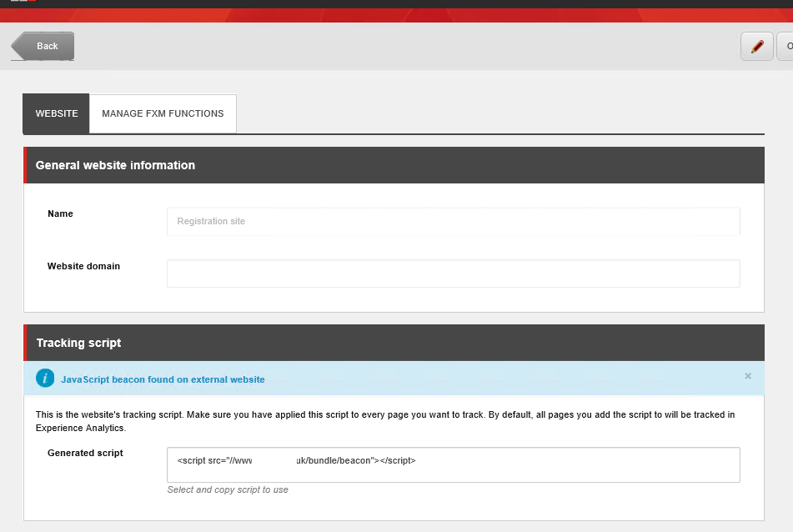Dismiss the JavaScript beacon notification
793x532 pixels.
pyautogui.click(x=748, y=376)
